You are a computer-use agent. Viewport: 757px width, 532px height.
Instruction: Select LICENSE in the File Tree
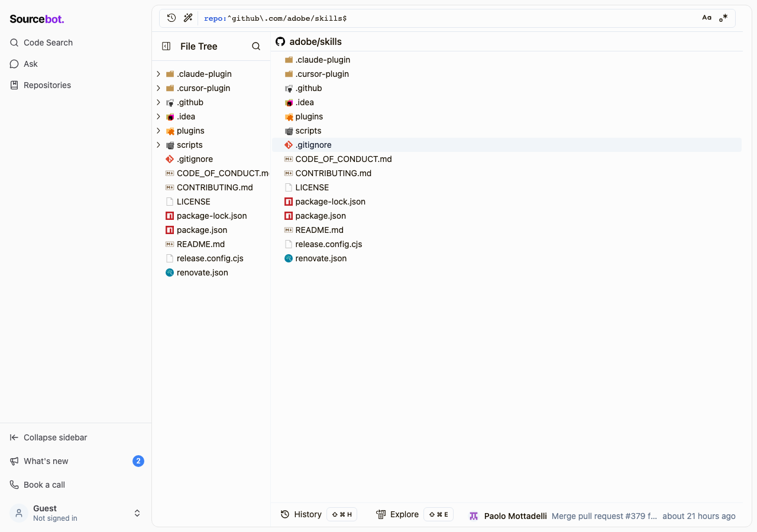(x=193, y=202)
